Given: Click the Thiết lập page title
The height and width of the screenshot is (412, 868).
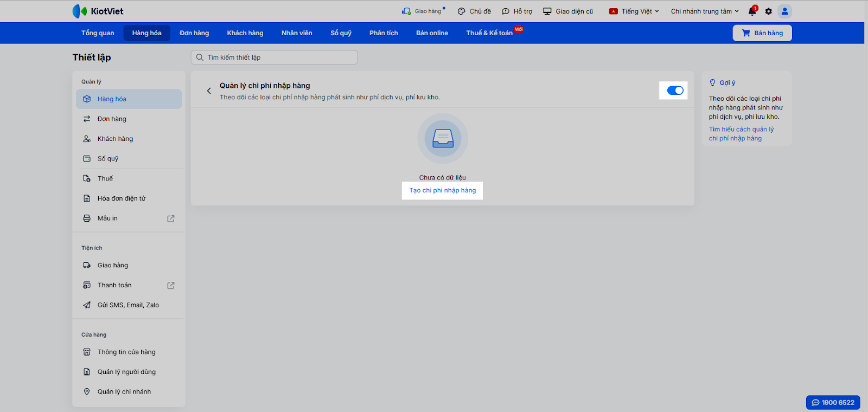Looking at the screenshot, I should point(92,57).
